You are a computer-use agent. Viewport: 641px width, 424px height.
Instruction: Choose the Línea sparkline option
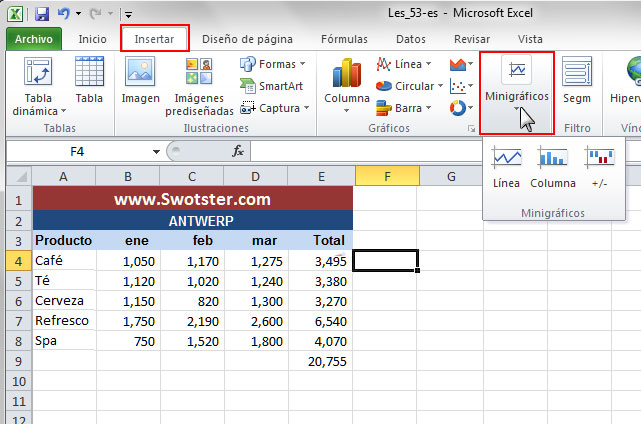pyautogui.click(x=507, y=167)
